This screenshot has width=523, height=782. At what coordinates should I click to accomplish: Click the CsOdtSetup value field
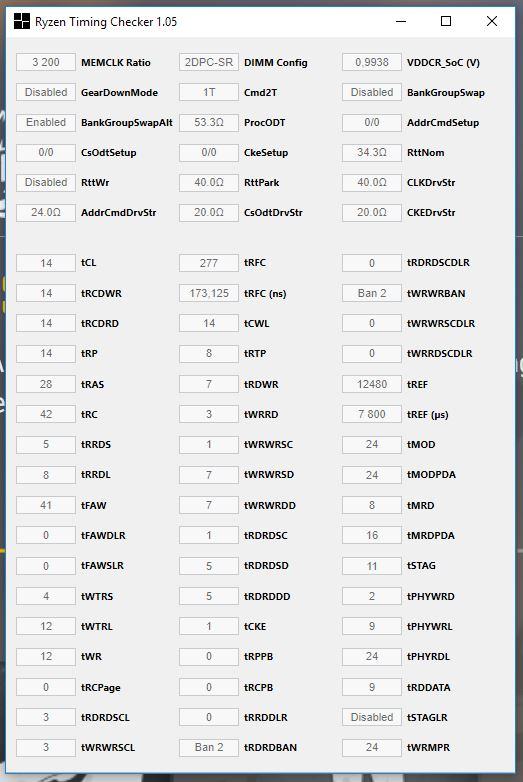[46, 152]
